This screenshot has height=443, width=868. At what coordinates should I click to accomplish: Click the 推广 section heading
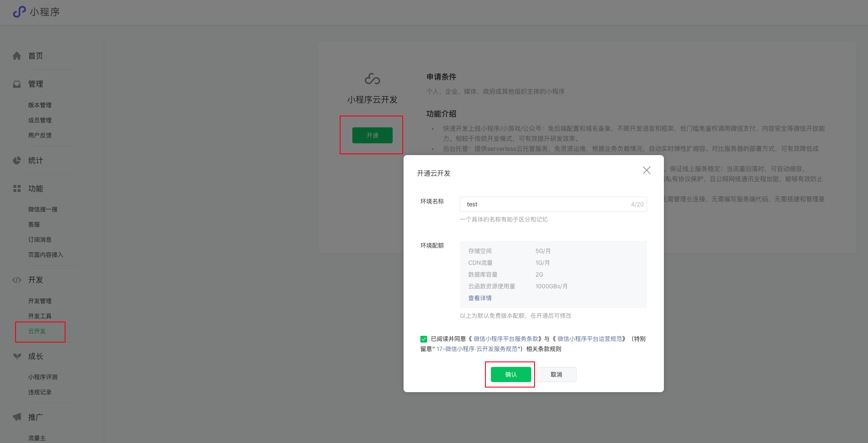36,417
